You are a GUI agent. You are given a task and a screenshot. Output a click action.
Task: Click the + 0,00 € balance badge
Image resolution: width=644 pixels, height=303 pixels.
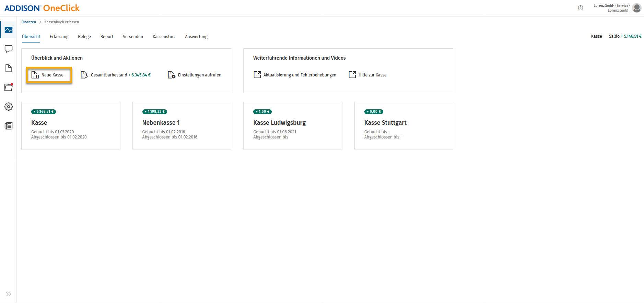pos(374,112)
